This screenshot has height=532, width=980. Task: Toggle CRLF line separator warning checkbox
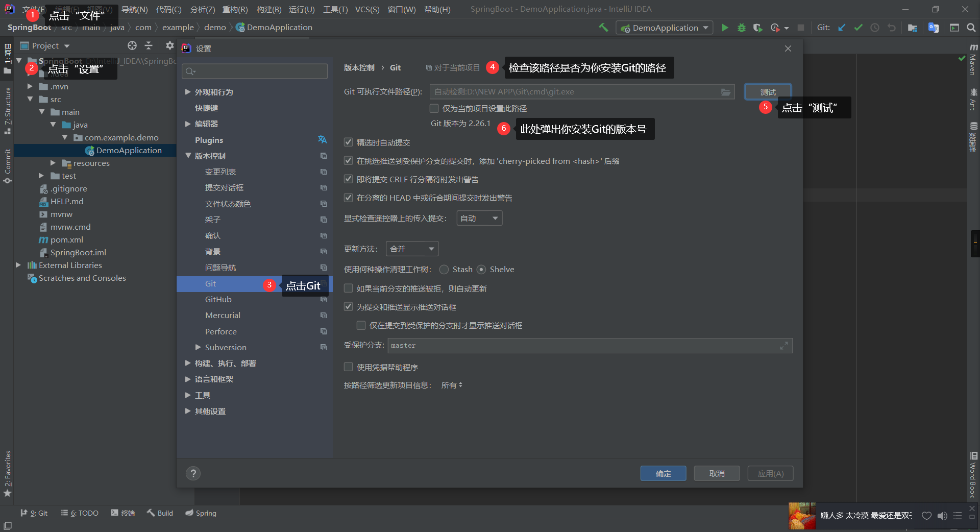pyautogui.click(x=348, y=179)
